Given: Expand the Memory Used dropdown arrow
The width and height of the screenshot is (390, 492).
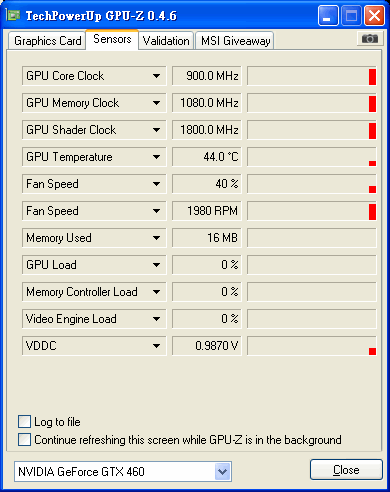Looking at the screenshot, I should (x=156, y=238).
